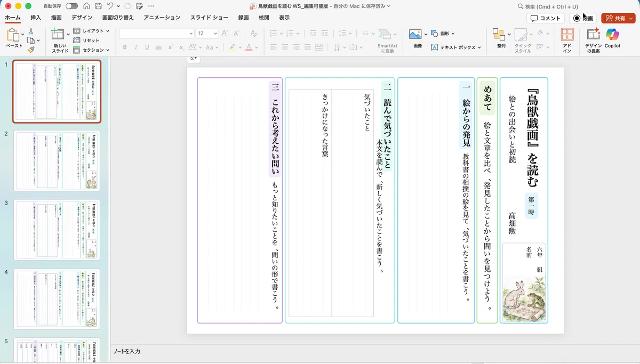This screenshot has height=364, width=640.
Task: Click the Paste clipboard icon
Action: [13, 35]
